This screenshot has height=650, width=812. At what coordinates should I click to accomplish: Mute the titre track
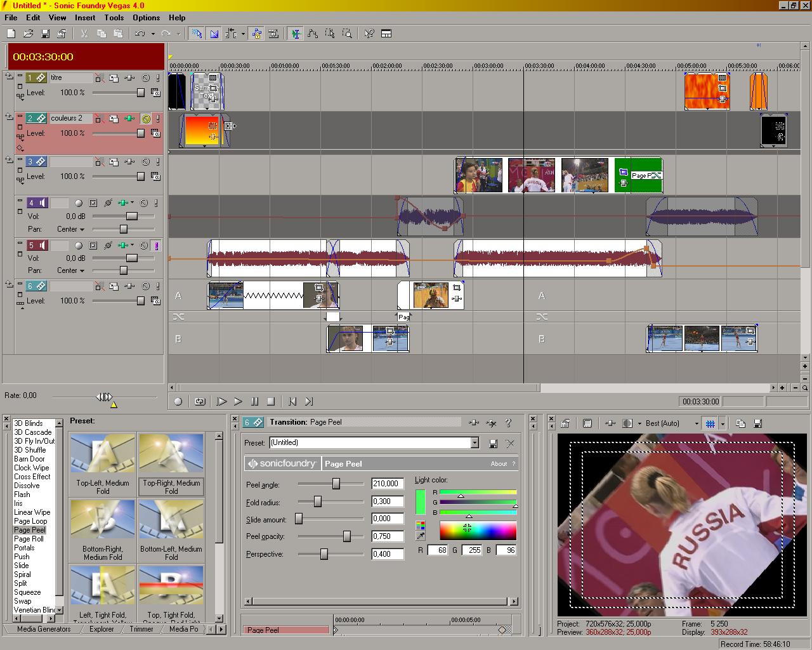tap(145, 78)
